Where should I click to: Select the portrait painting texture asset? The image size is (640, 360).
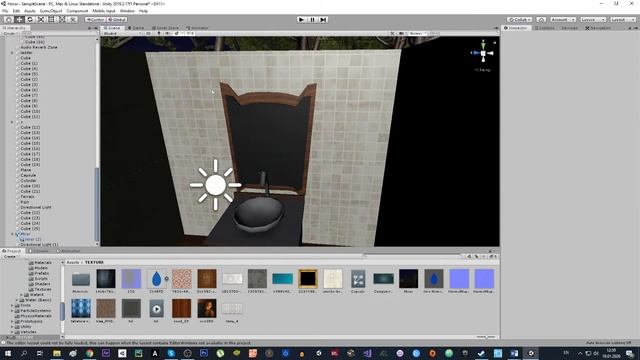click(x=207, y=310)
